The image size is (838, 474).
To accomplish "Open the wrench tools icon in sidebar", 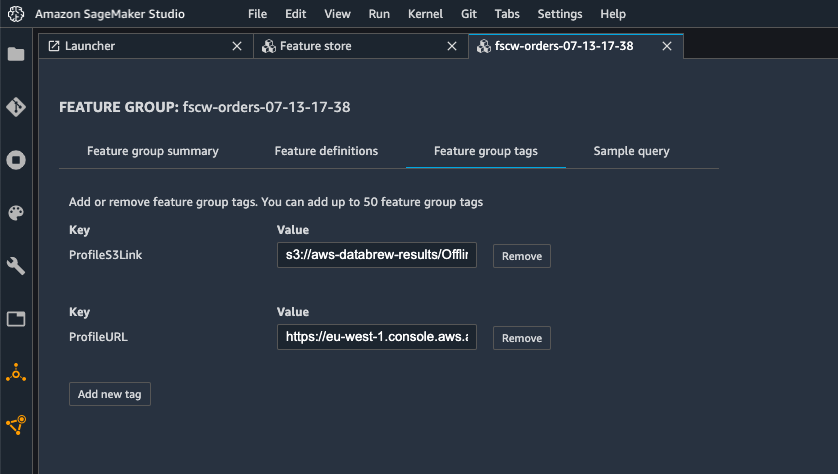I will coord(16,266).
